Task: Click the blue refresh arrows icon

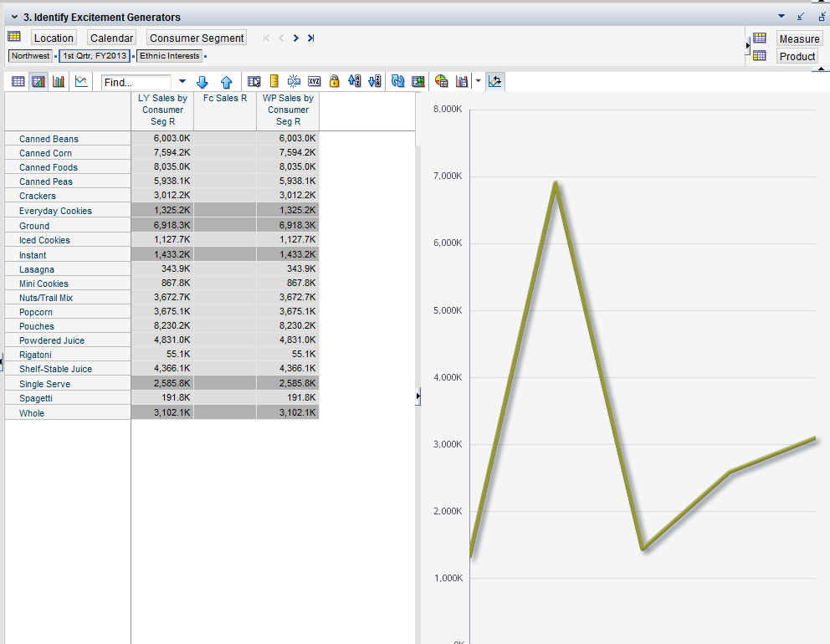Action: tap(397, 81)
